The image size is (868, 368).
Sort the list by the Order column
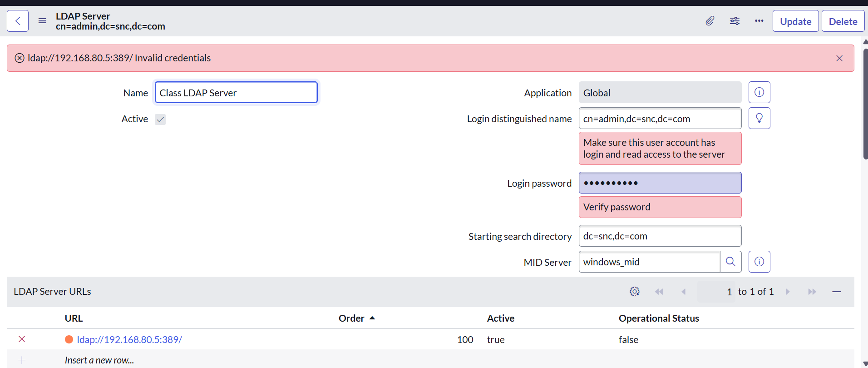click(357, 318)
